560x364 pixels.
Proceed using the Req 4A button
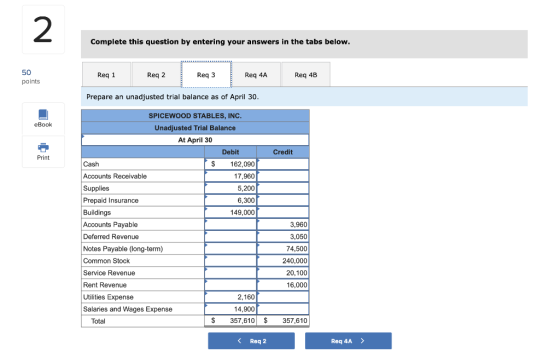click(348, 341)
